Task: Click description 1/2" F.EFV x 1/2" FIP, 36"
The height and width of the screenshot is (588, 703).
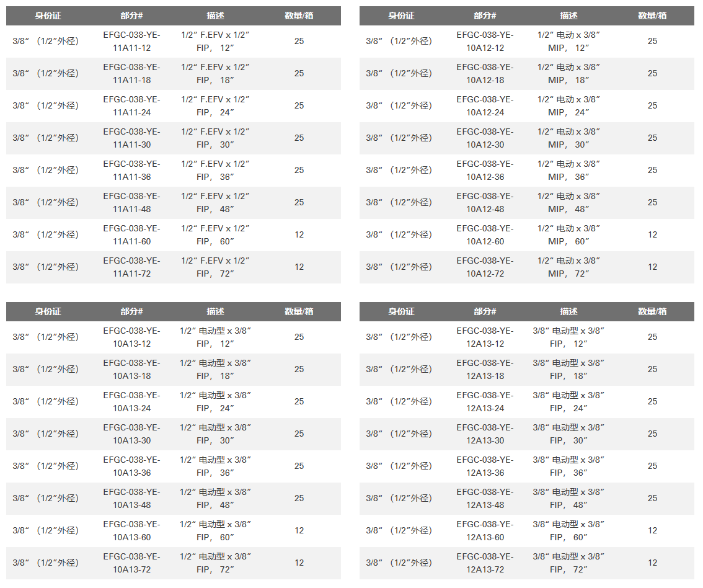Action: point(215,171)
